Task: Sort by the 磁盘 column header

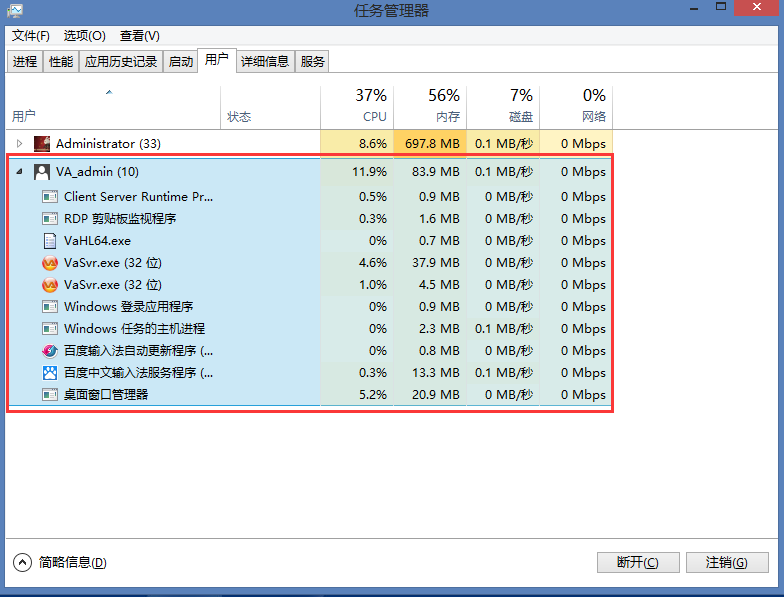Action: point(503,108)
